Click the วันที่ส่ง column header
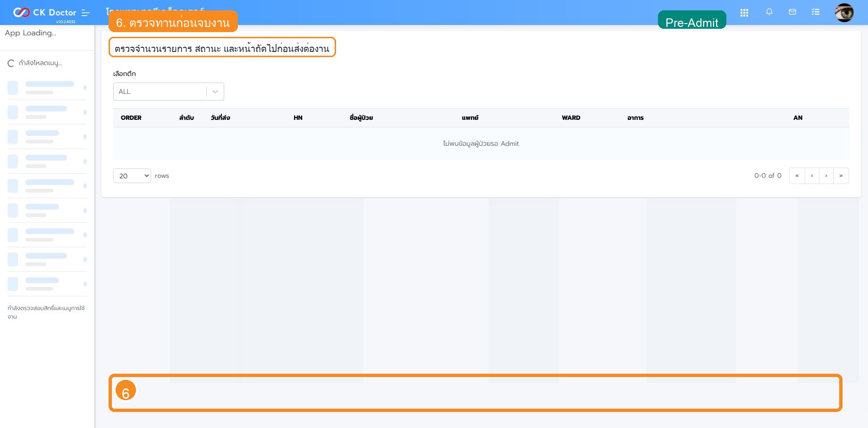The width and height of the screenshot is (868, 428). click(220, 117)
